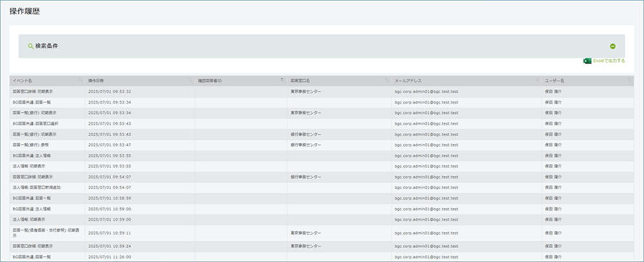This screenshot has width=644, height=262.
Task: Click the ユーザー名 column sort icon
Action: (629, 80)
